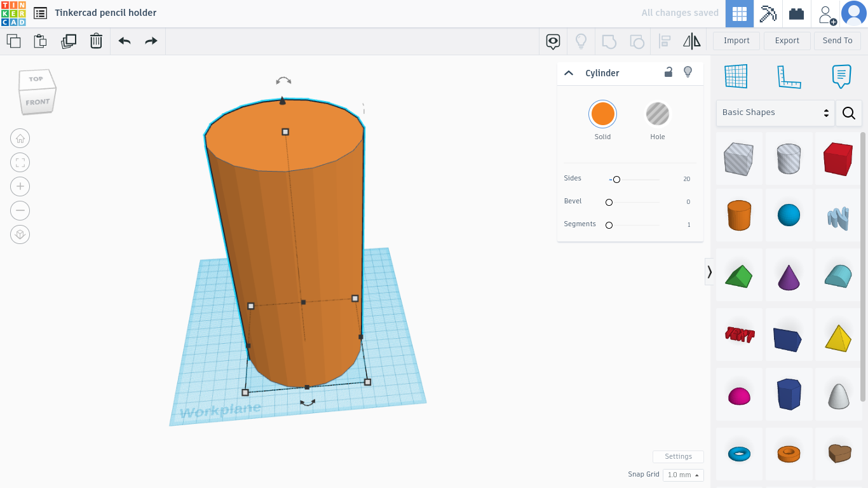The image size is (868, 488).
Task: Click the Paste icon in toolbar
Action: click(40, 41)
